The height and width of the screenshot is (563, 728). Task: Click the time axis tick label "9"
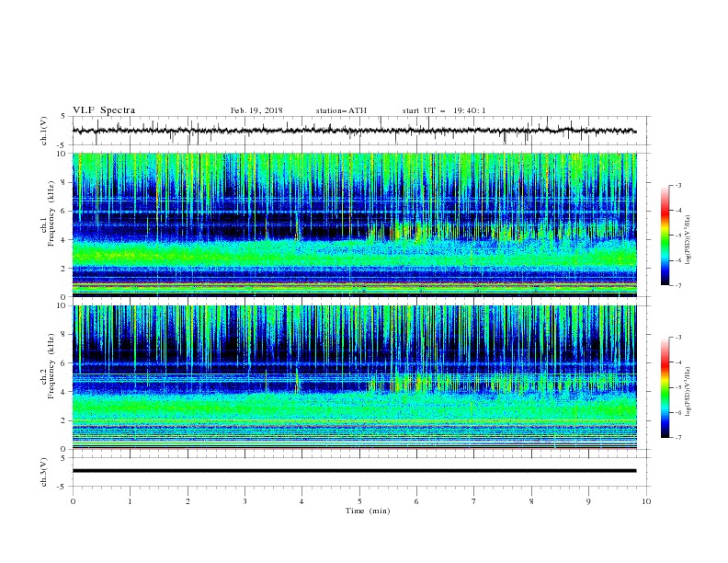[x=588, y=501]
